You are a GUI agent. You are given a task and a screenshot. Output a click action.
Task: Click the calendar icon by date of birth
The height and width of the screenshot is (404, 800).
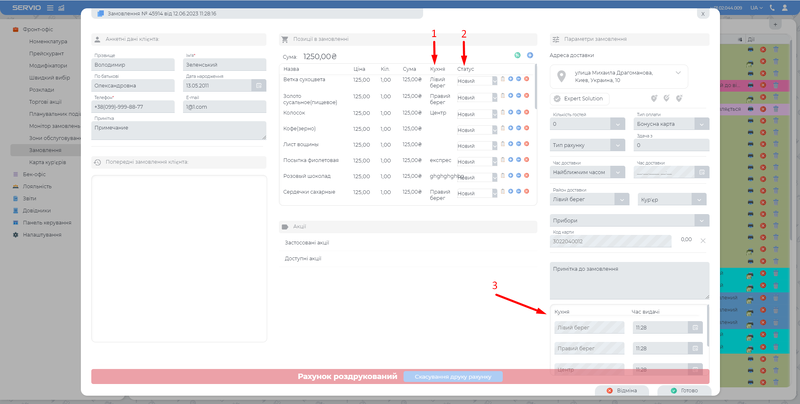click(259, 86)
